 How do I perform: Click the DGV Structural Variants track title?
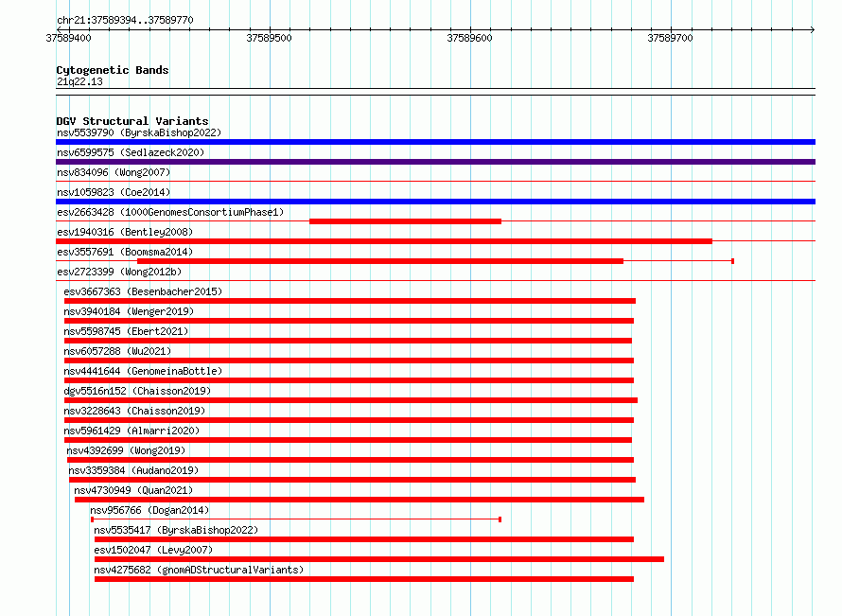point(132,121)
